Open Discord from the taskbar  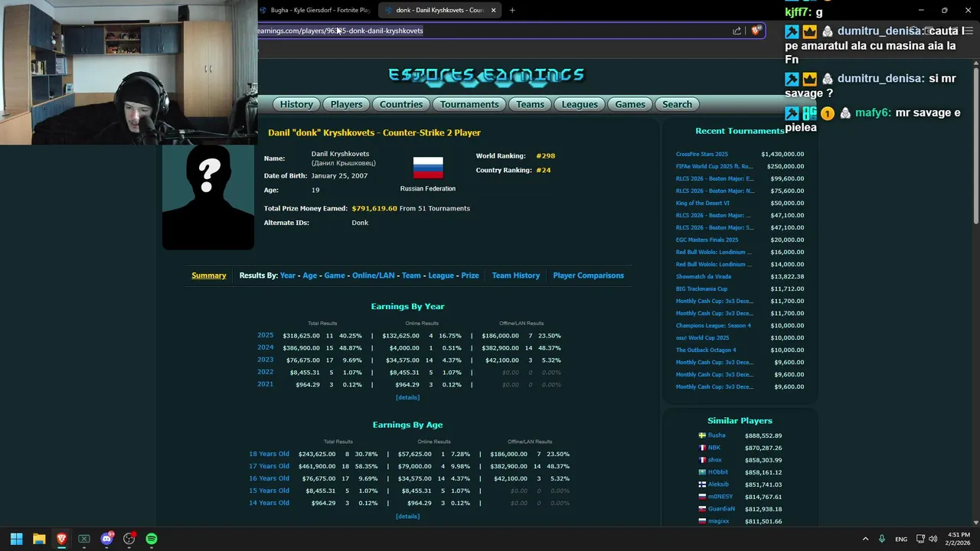[106, 539]
